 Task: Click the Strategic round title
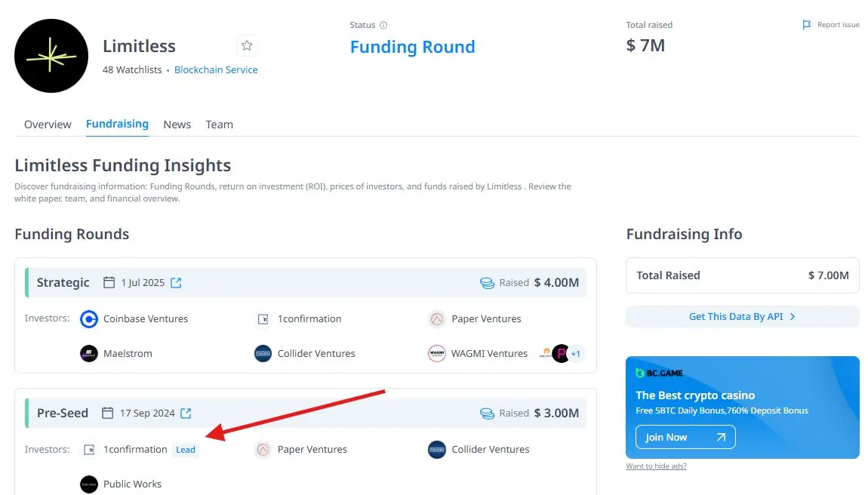pyautogui.click(x=63, y=283)
